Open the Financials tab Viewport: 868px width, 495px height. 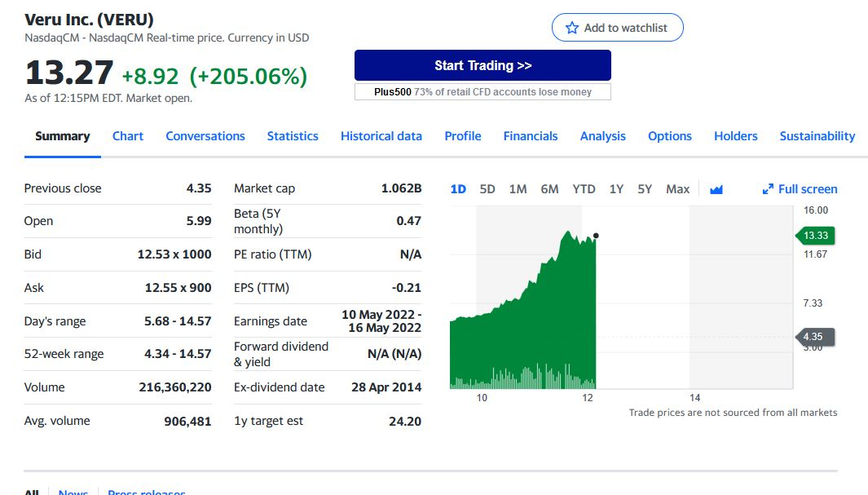pos(531,136)
